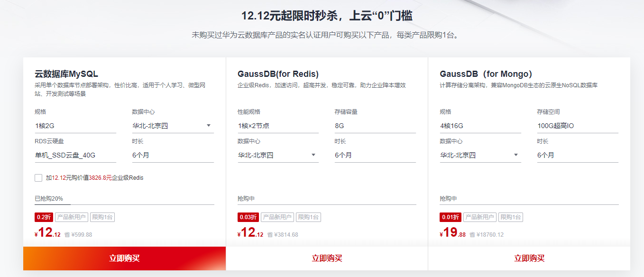Screen dimensions: 644x277
Task: Click 立即购买 button for GaussDB(for Redis)
Action: point(327,259)
